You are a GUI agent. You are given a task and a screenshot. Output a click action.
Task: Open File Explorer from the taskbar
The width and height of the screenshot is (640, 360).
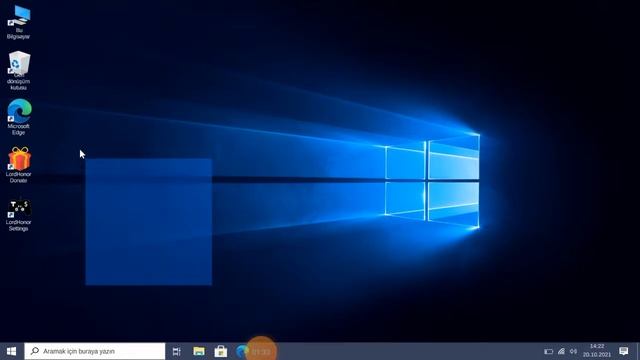(x=199, y=351)
